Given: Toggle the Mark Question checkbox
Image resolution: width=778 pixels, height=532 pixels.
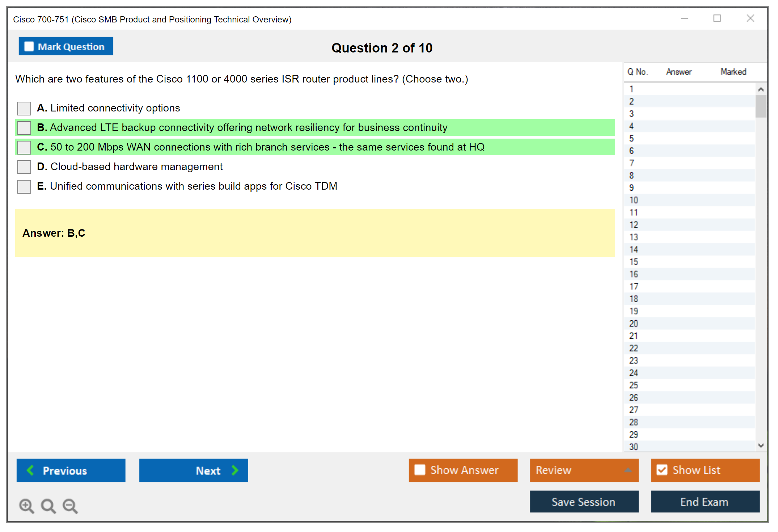Looking at the screenshot, I should pyautogui.click(x=29, y=47).
